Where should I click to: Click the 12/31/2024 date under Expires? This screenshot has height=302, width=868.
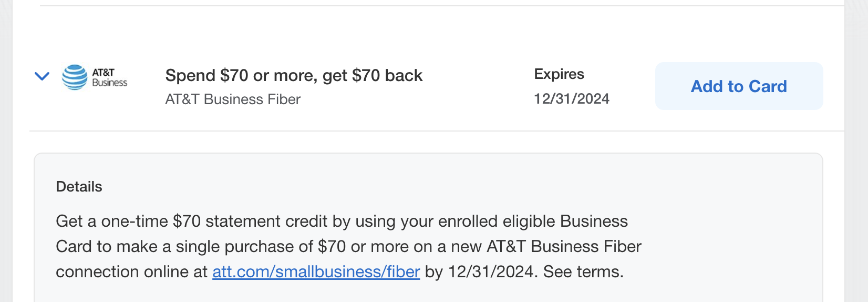[x=572, y=99]
